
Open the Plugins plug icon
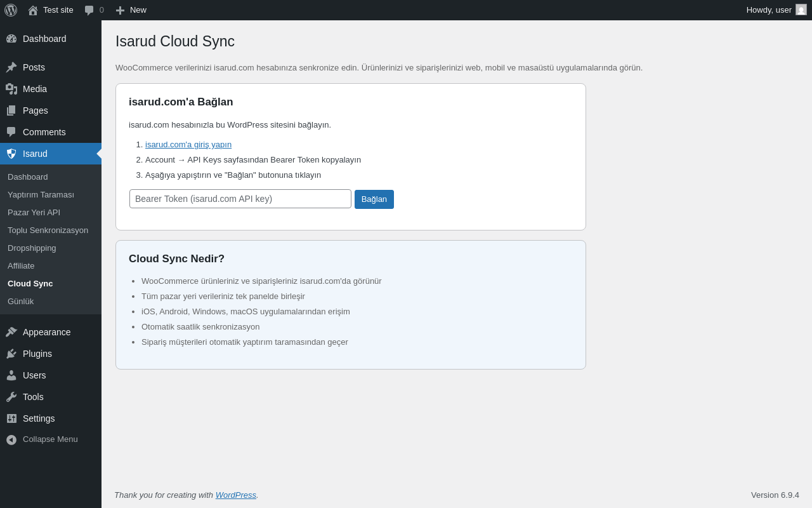click(11, 354)
